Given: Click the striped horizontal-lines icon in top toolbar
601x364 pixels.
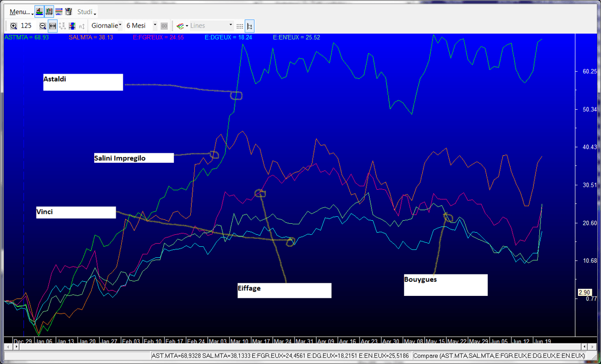Looking at the screenshot, I should pyautogui.click(x=59, y=12).
